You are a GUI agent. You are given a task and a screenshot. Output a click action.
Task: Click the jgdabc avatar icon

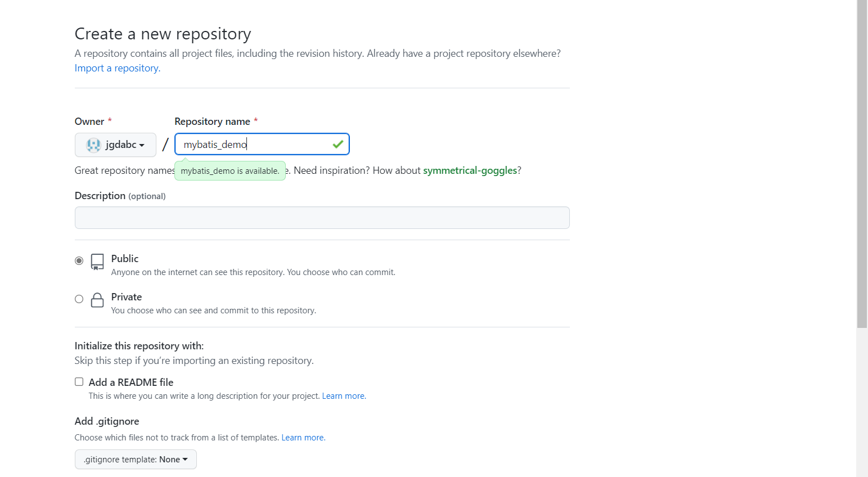click(94, 145)
